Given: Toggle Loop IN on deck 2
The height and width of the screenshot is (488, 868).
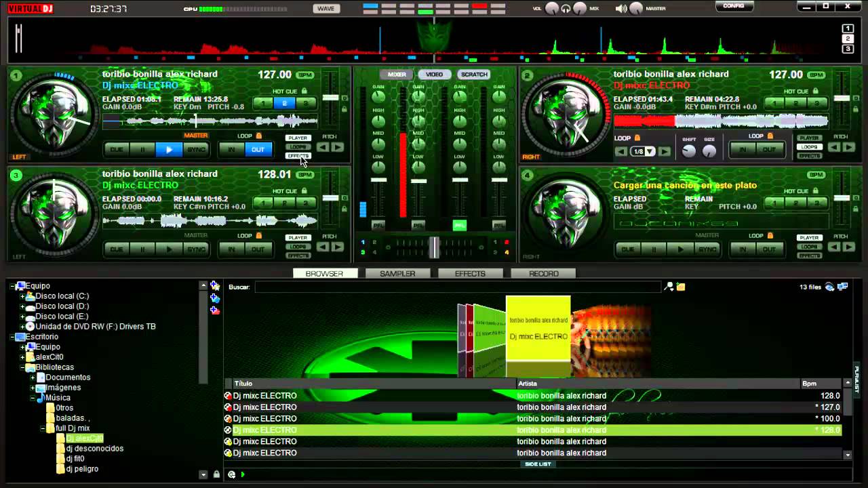Looking at the screenshot, I should coord(743,149).
